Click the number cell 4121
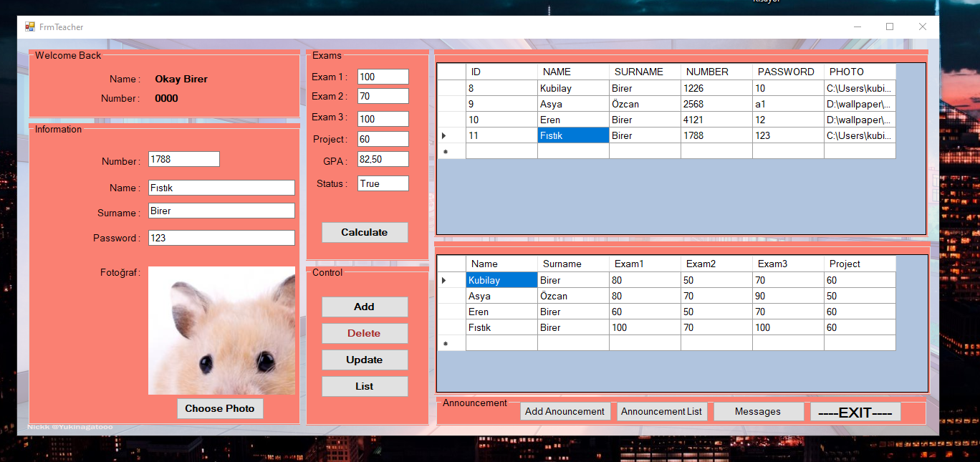 click(x=716, y=120)
